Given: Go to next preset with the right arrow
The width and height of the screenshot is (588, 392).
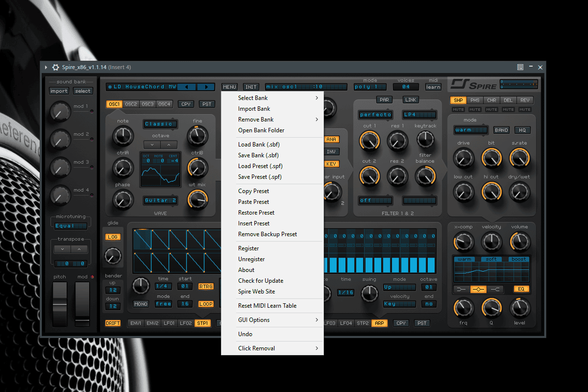Looking at the screenshot, I should [206, 87].
